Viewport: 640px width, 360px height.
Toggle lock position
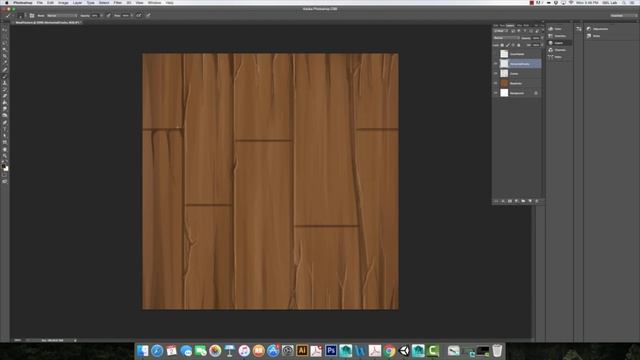tap(513, 45)
